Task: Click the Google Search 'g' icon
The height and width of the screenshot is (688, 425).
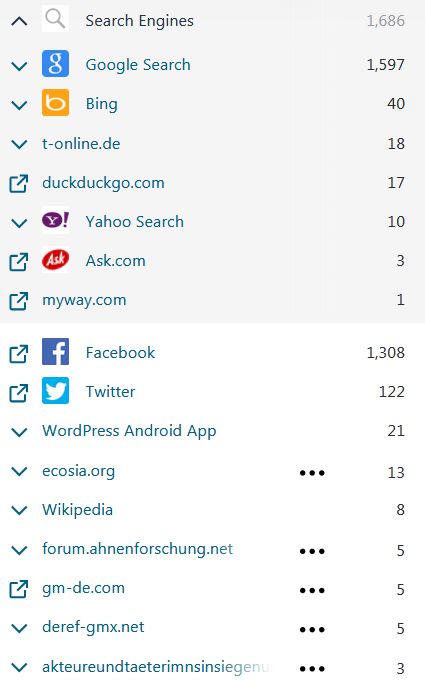Action: click(x=55, y=64)
